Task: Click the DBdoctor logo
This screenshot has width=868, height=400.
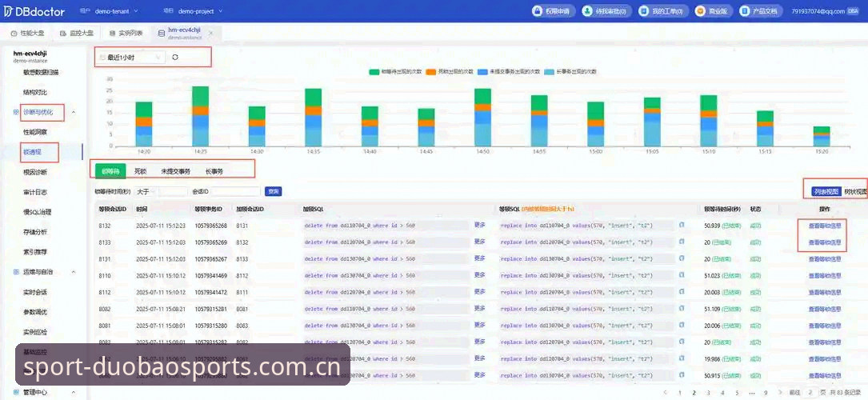Action: (x=34, y=11)
